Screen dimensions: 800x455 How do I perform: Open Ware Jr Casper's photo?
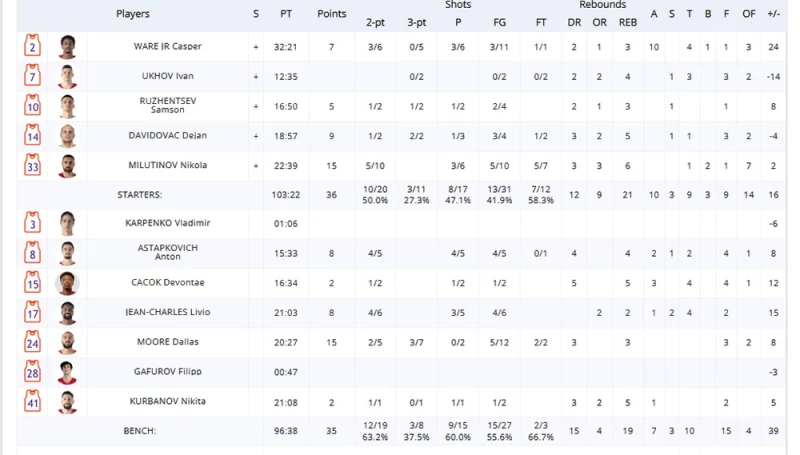(x=67, y=46)
